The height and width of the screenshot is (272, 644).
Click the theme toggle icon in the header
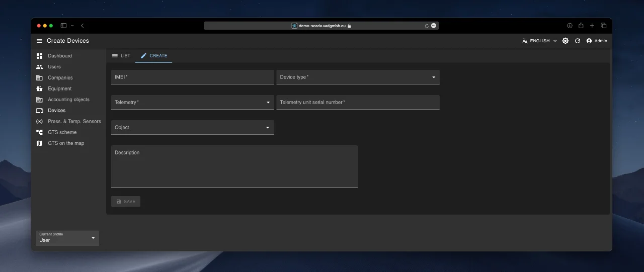565,41
